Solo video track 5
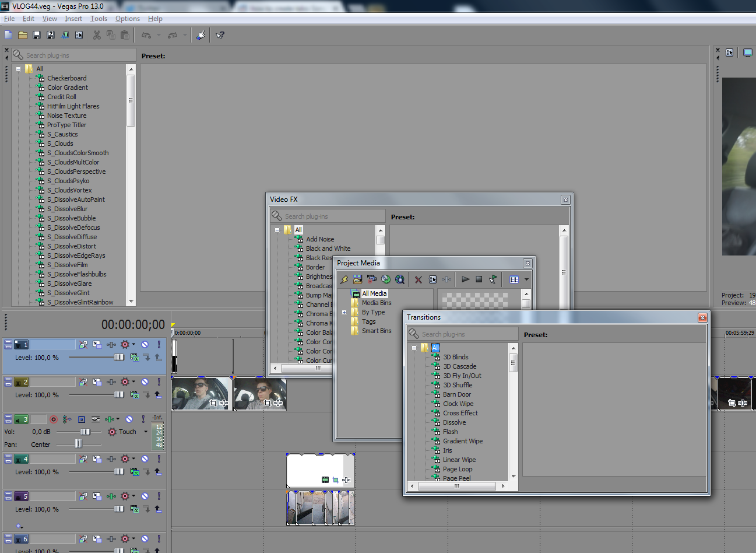Screen dimensions: 756x553 (x=159, y=496)
